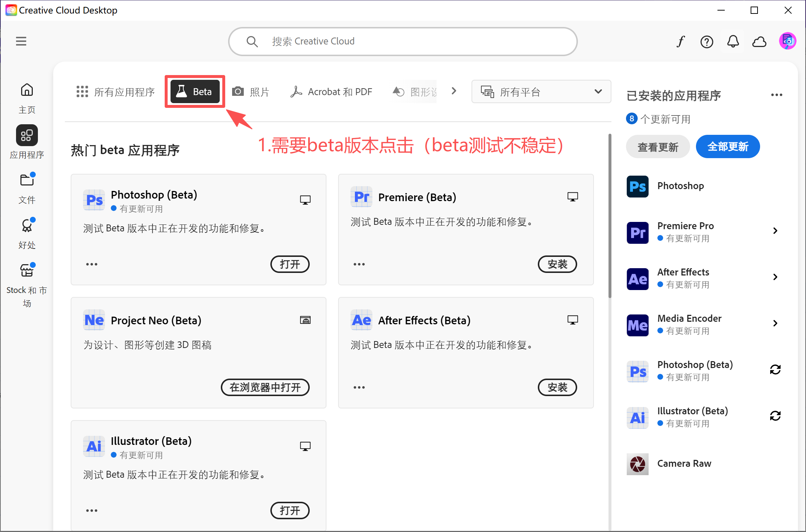Open more options for Premiere (Beta) card
Image resolution: width=806 pixels, height=532 pixels.
pyautogui.click(x=359, y=264)
